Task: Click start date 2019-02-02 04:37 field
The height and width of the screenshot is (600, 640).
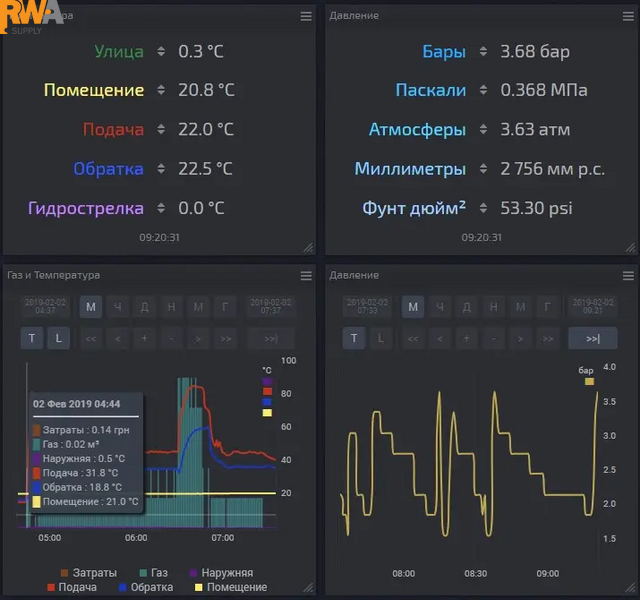Action: pos(45,307)
